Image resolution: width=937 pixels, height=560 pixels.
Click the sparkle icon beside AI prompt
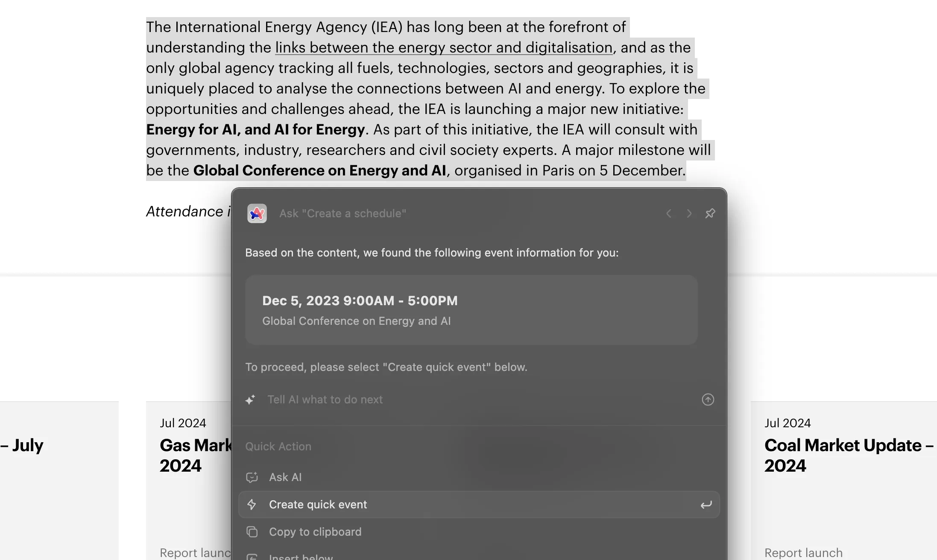(x=251, y=400)
